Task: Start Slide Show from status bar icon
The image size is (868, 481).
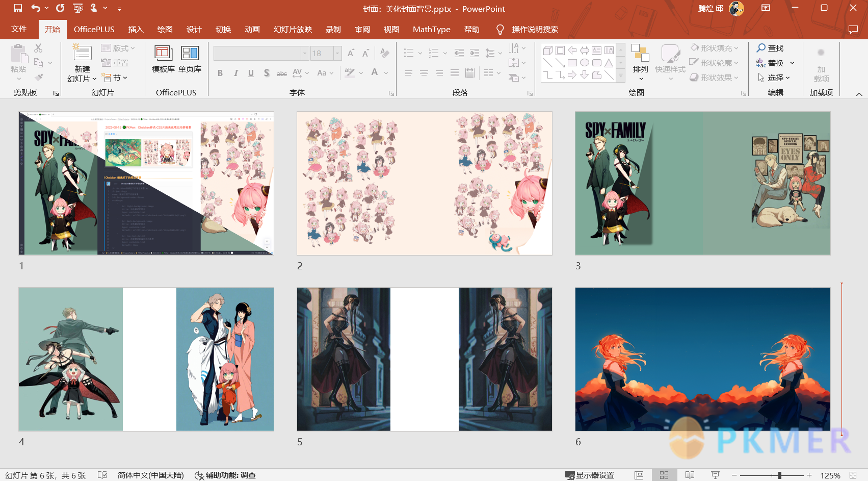Action: tap(715, 475)
